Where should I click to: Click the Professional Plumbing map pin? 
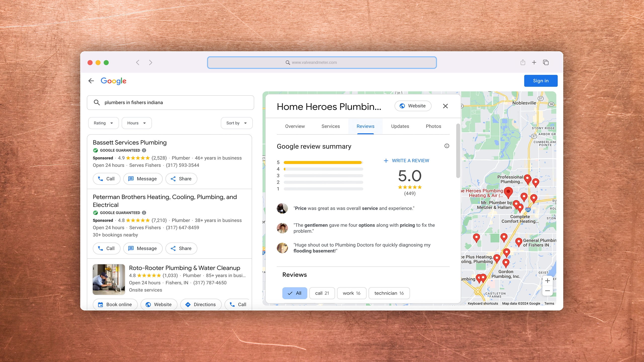[528, 179]
